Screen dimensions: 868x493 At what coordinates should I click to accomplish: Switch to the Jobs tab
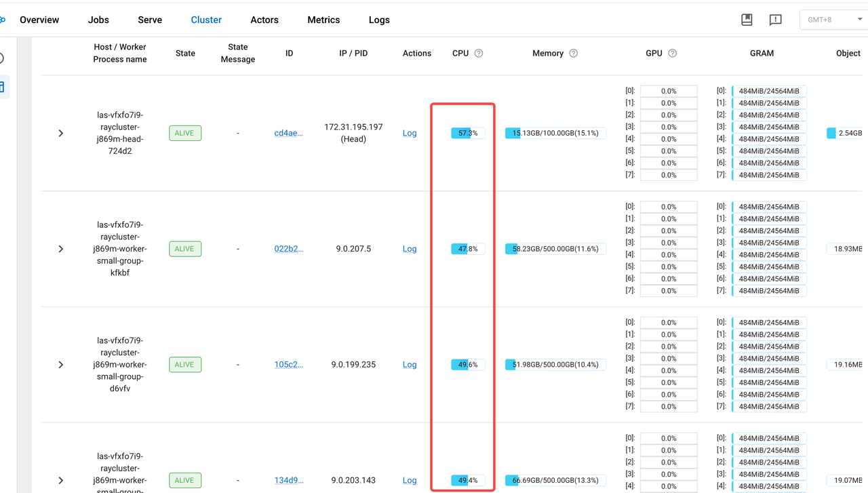point(98,20)
